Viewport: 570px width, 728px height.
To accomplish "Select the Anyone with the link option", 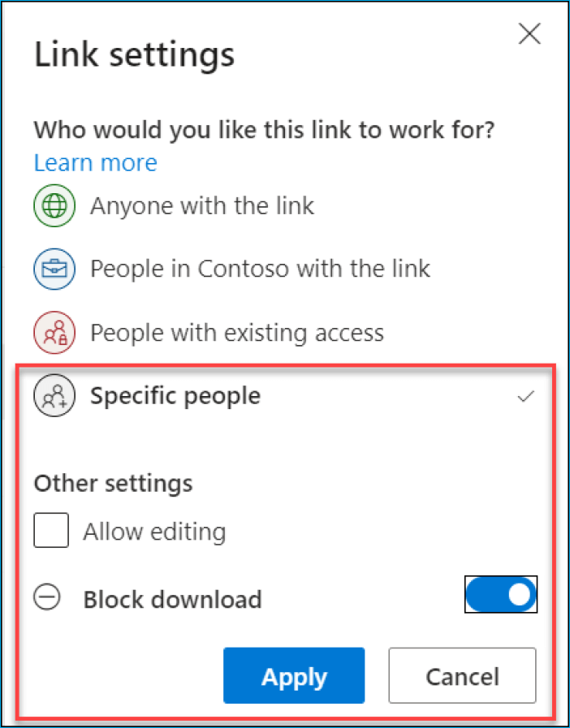I will [201, 205].
